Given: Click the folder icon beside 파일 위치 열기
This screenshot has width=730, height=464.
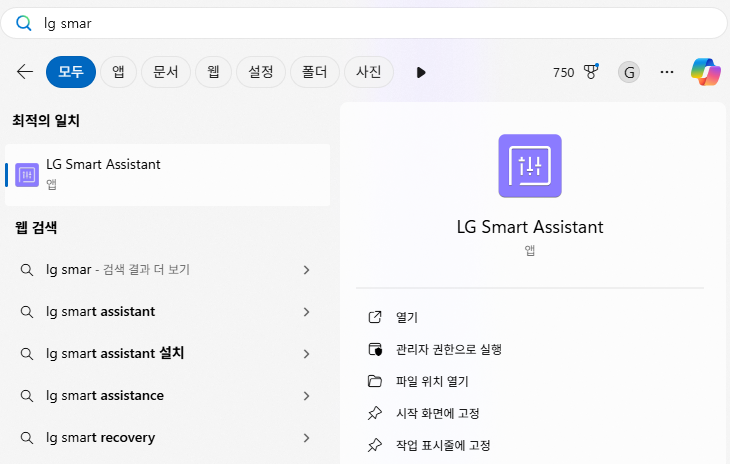Looking at the screenshot, I should click(x=375, y=381).
